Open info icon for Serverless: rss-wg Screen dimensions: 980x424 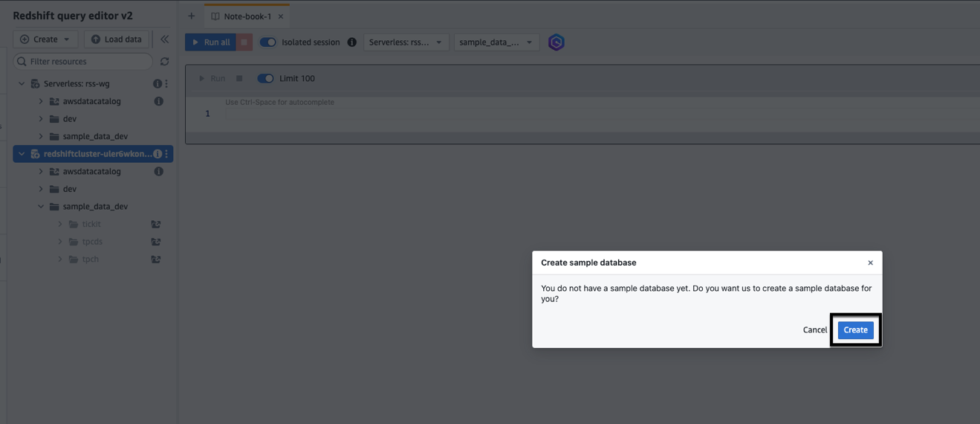pos(157,84)
